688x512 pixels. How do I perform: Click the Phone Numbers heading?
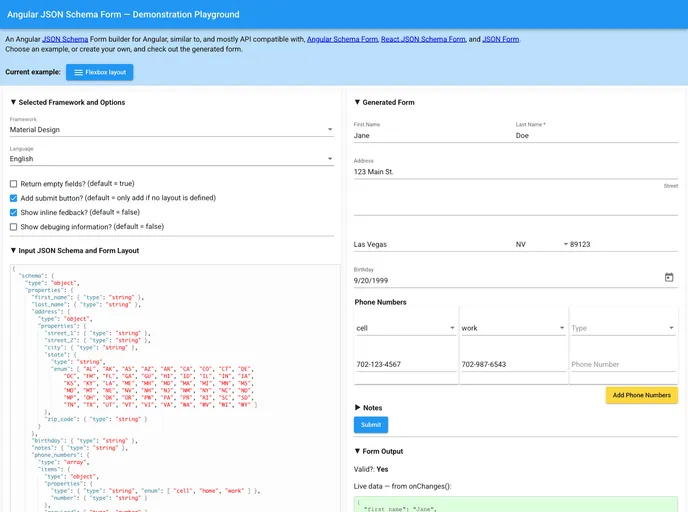pyautogui.click(x=380, y=302)
